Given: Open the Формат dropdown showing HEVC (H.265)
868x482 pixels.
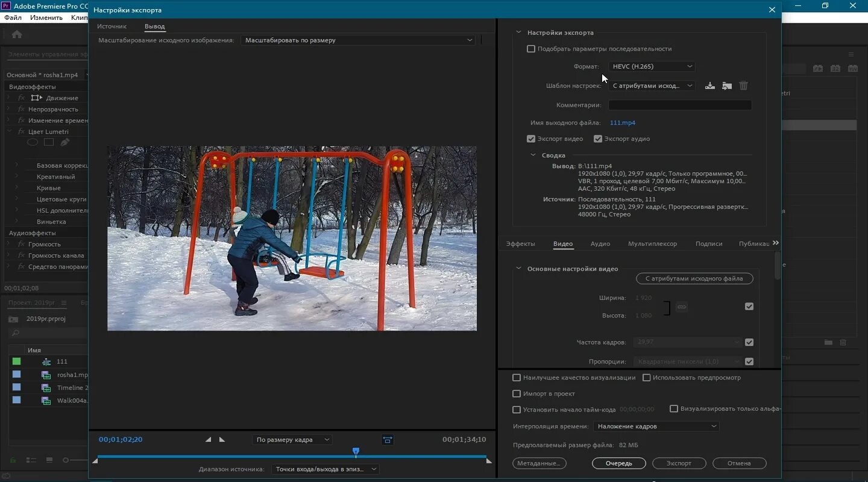Looking at the screenshot, I should [652, 67].
